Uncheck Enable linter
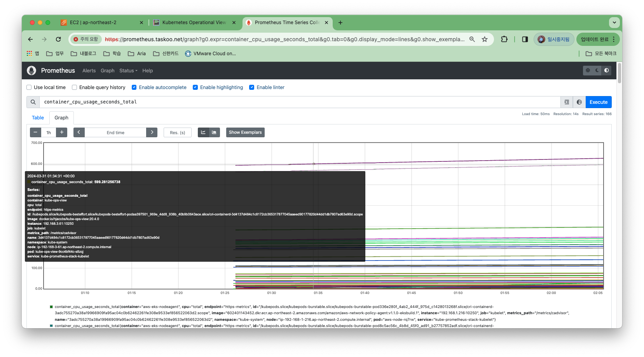 [251, 87]
